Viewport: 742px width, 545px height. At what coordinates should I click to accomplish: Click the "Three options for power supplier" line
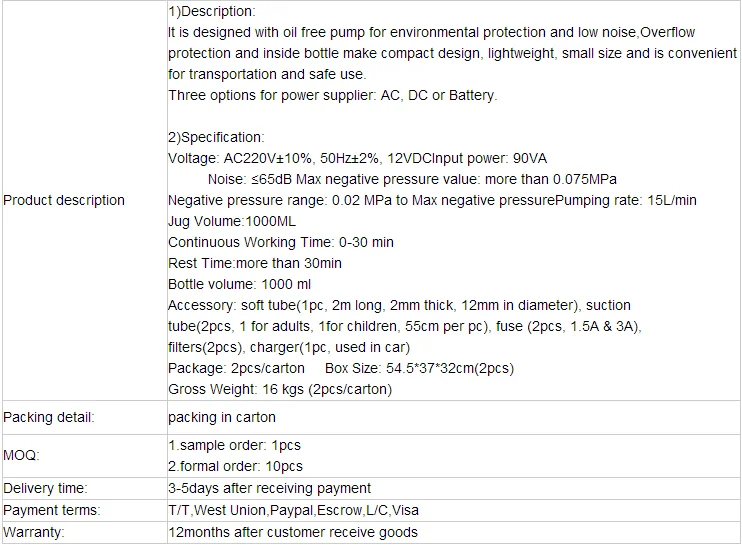pos(332,95)
